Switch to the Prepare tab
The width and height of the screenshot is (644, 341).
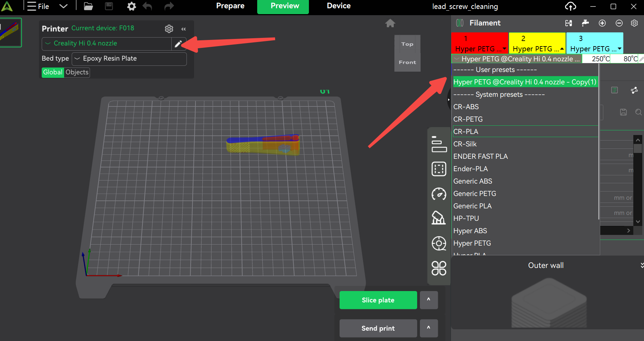230,6
